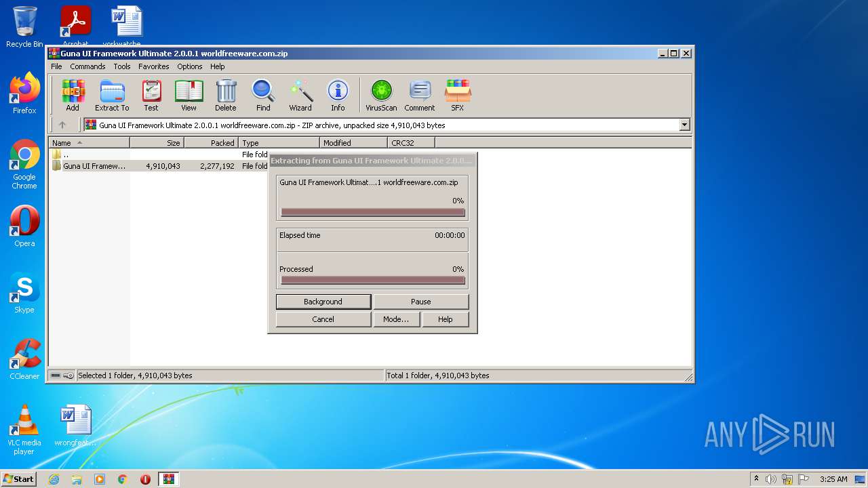Open the Tools menu
The height and width of the screenshot is (488, 868).
[x=122, y=66]
